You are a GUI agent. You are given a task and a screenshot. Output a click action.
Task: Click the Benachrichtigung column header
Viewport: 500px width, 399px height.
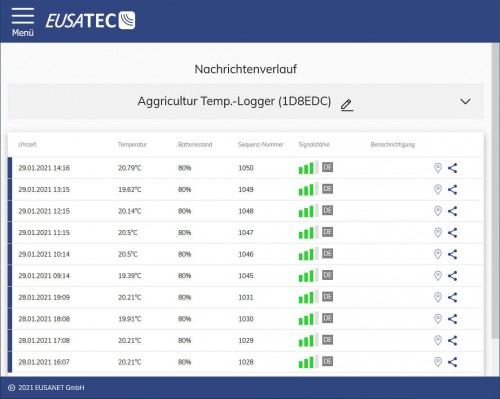[x=393, y=144]
